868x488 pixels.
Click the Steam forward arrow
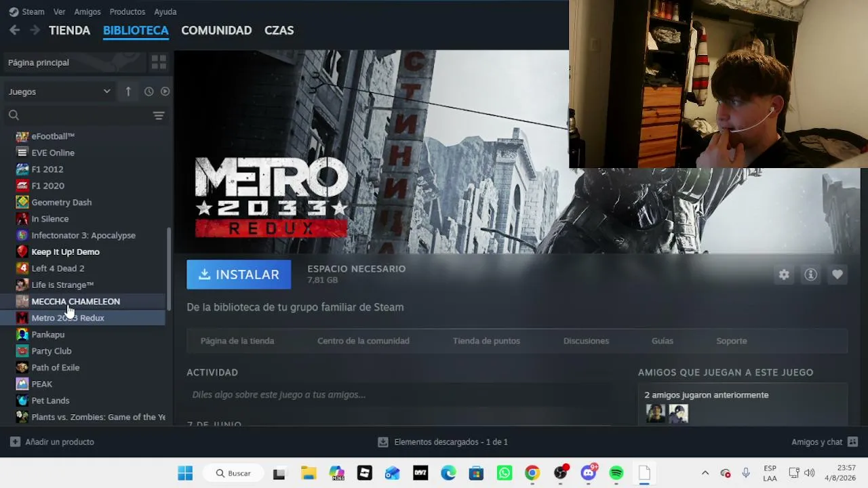35,30
